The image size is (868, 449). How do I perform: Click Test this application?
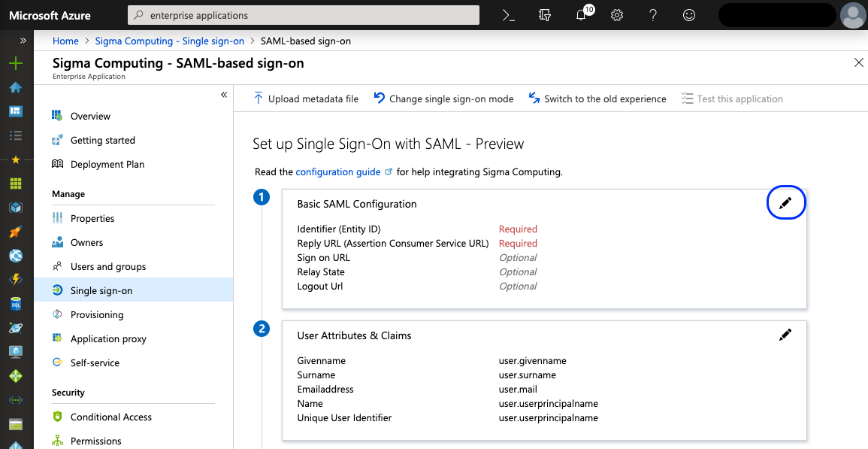732,99
